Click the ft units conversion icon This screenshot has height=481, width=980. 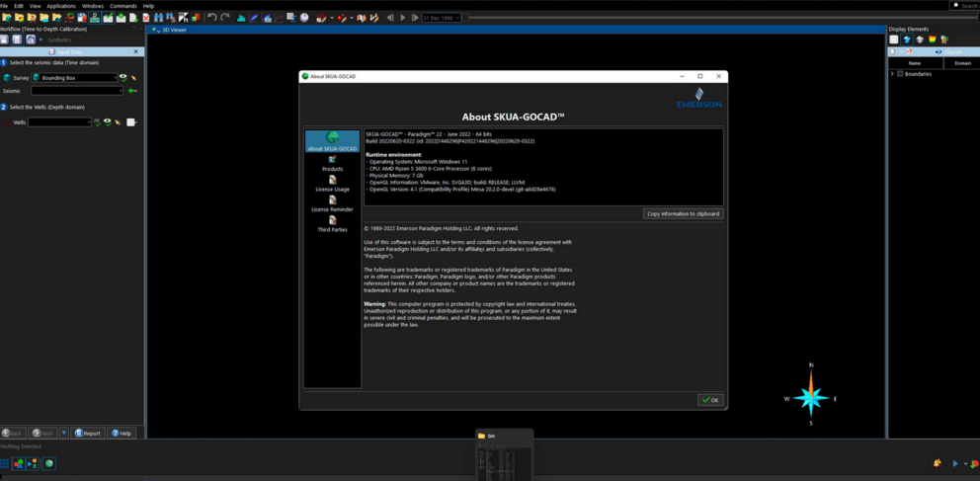183,18
